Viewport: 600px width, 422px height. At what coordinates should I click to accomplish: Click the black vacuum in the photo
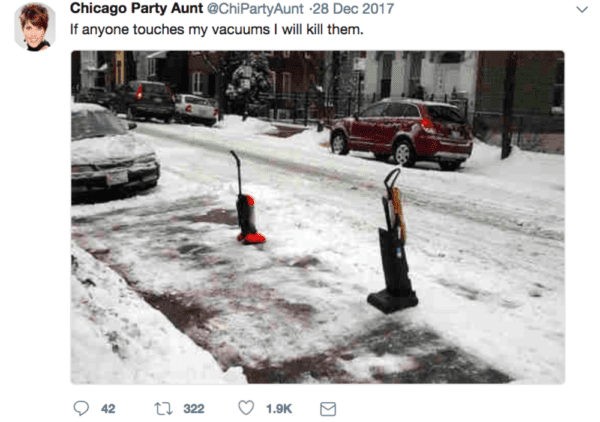[393, 242]
